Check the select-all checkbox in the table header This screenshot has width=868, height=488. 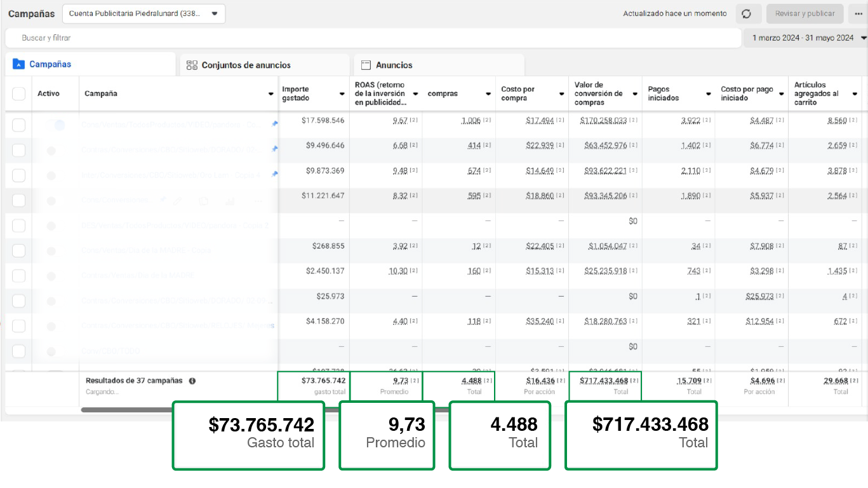tap(19, 94)
